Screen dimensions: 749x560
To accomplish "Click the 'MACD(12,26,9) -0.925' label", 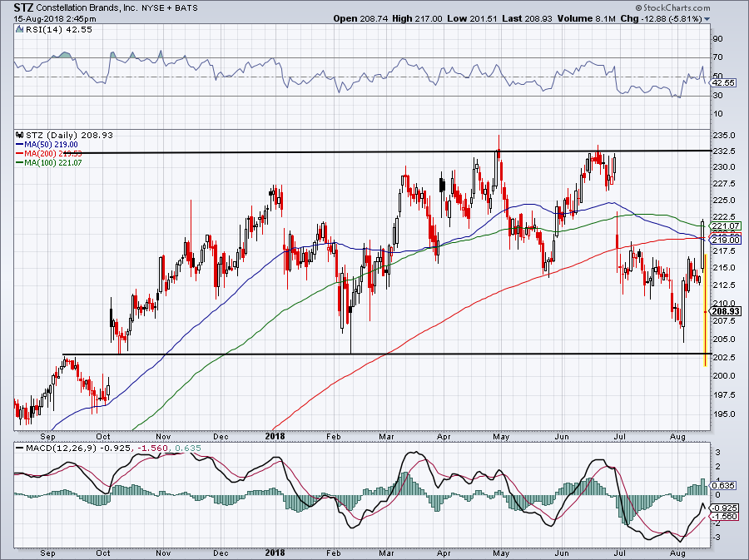I will 80,448.
